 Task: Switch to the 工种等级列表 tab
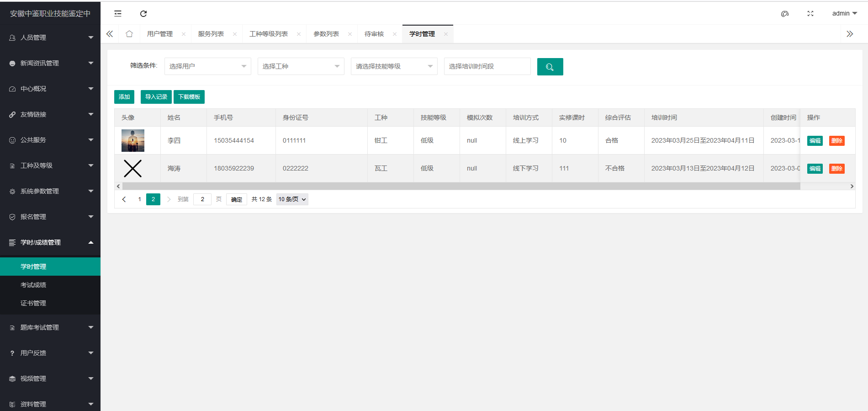click(269, 34)
